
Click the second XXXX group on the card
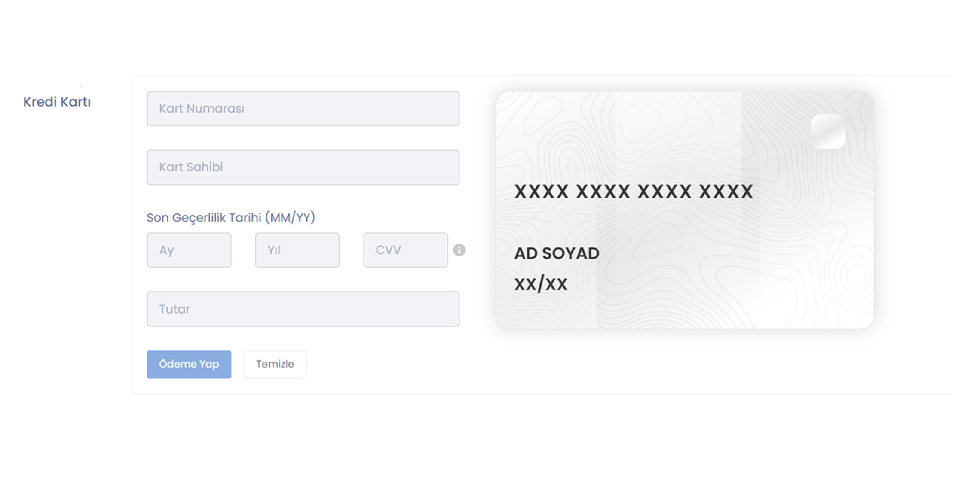603,192
